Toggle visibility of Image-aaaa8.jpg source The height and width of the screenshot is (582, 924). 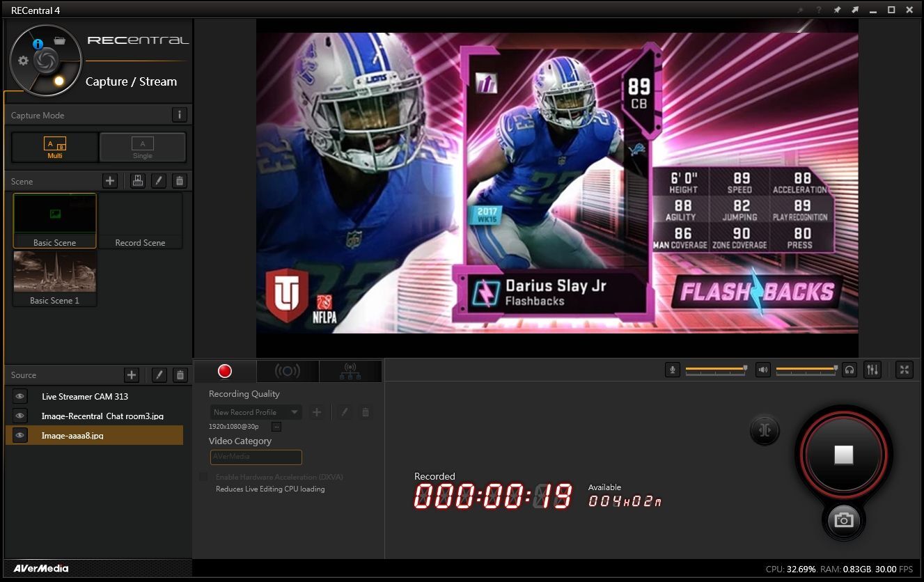pyautogui.click(x=20, y=435)
